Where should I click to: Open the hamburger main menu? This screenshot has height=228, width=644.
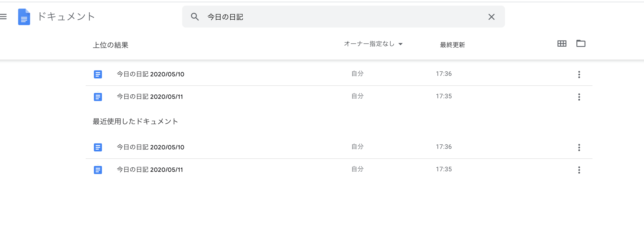point(3,17)
